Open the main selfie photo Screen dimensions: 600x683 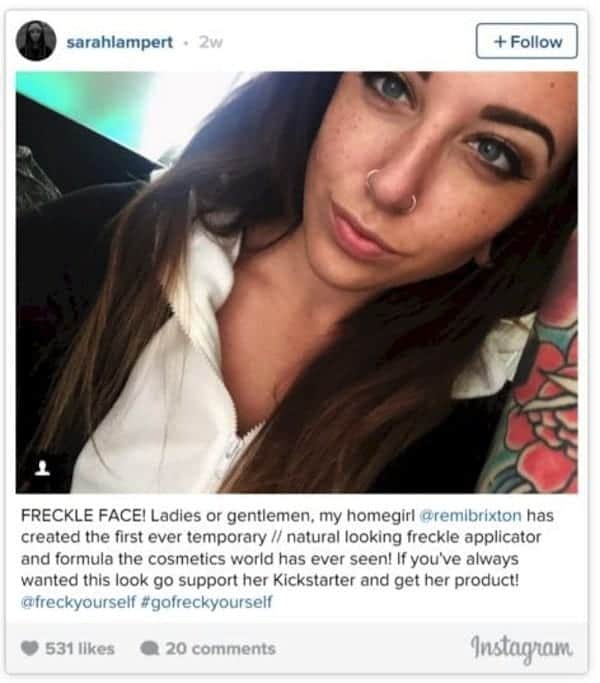tap(297, 282)
